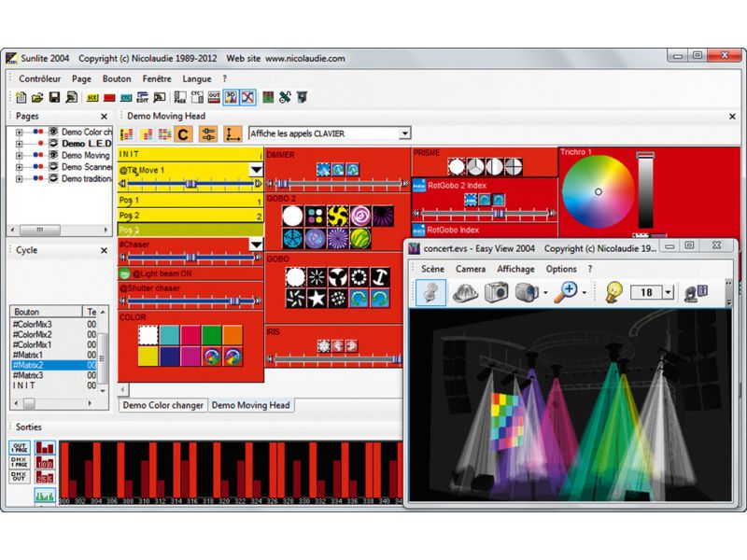Open the Affiche les appels CLAVIER dropdown
Viewport: 747px width, 560px height.
pos(404,133)
